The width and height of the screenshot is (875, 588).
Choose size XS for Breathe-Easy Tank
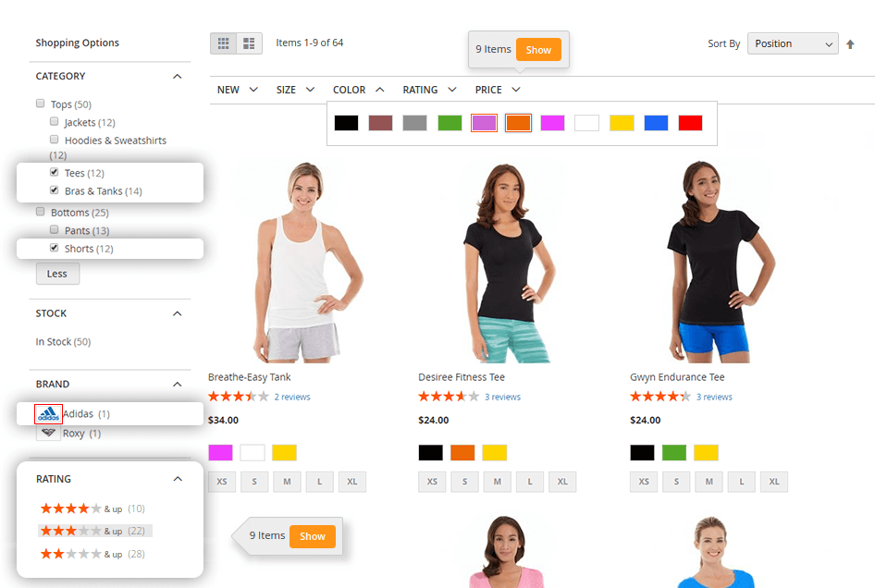tap(222, 482)
